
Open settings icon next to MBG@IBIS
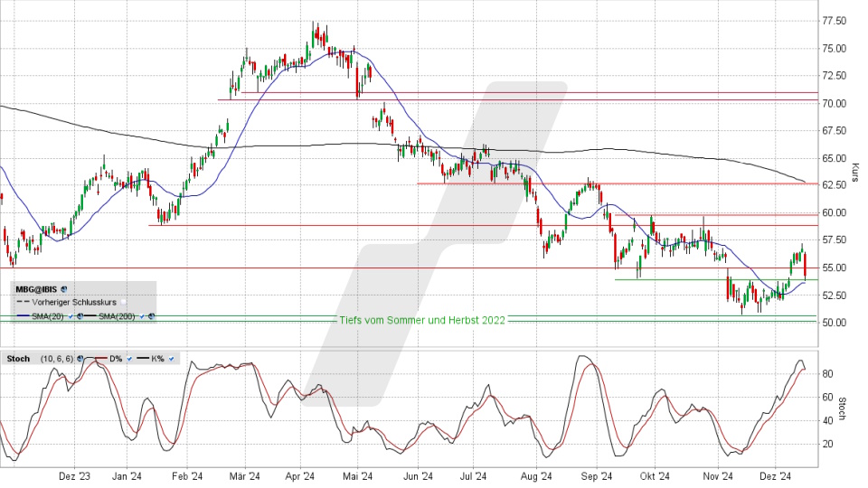(63, 289)
